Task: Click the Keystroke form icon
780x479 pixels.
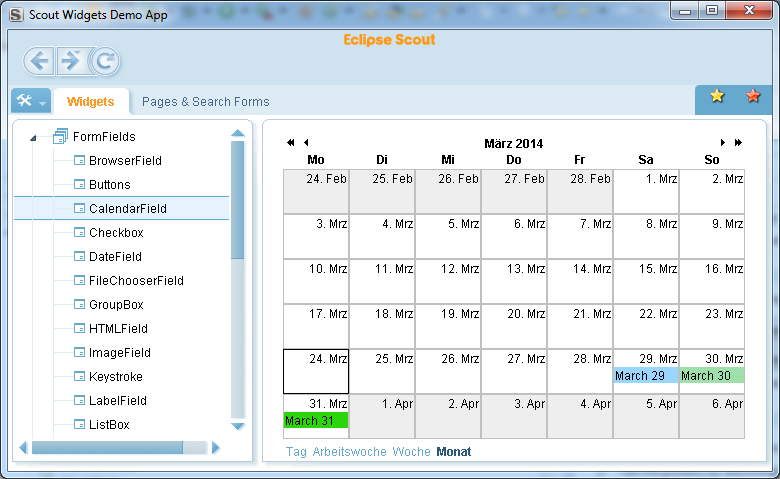Action: tap(79, 376)
